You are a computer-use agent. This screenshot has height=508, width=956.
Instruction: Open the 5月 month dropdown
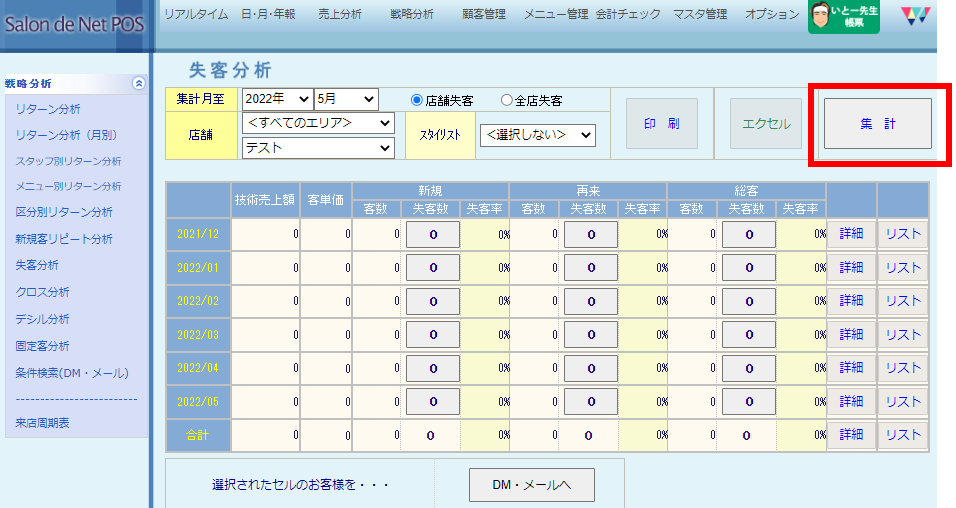point(346,99)
